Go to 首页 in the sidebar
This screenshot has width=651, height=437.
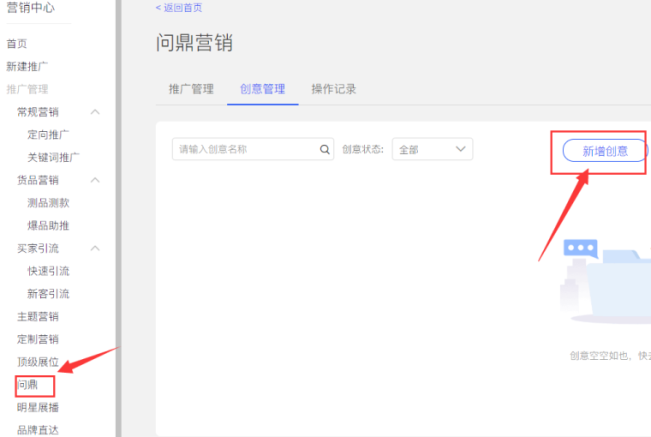pos(17,44)
